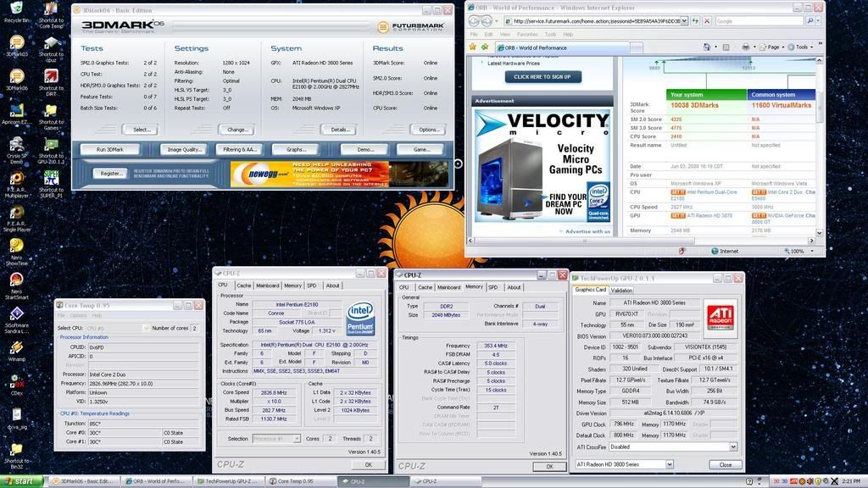Launch the Crysis SP Demo icon
This screenshot has width=868, height=488.
tap(17, 151)
